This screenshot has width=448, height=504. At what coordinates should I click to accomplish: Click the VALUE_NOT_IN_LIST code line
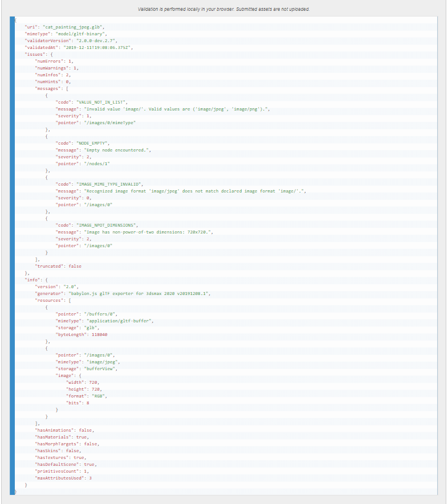point(91,102)
